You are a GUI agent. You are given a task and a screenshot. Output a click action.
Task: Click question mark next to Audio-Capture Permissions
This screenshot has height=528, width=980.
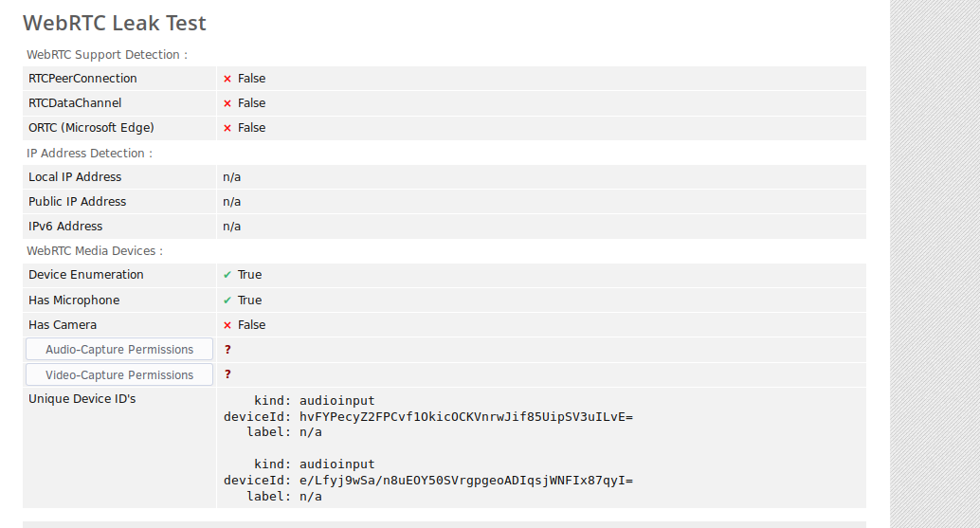point(227,349)
